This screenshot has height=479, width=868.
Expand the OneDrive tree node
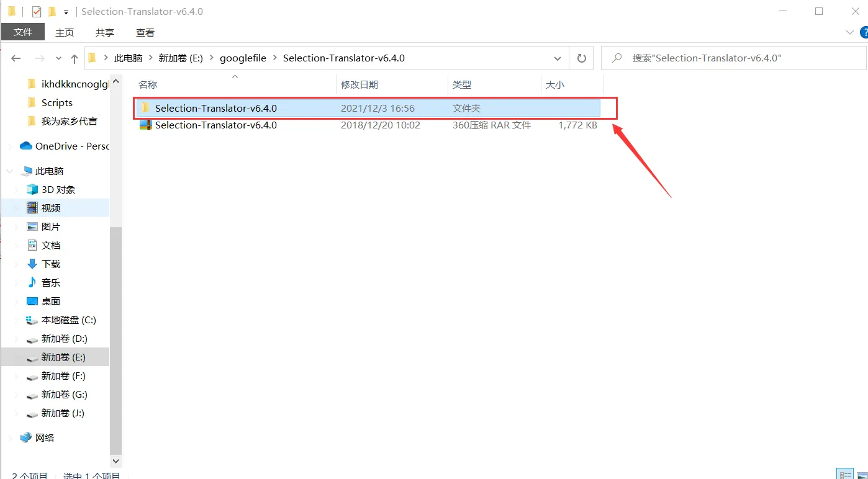point(9,146)
